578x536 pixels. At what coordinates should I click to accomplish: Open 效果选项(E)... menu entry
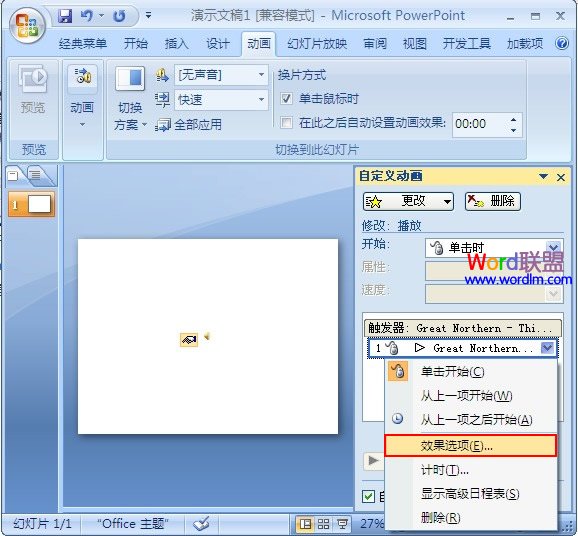click(470, 446)
